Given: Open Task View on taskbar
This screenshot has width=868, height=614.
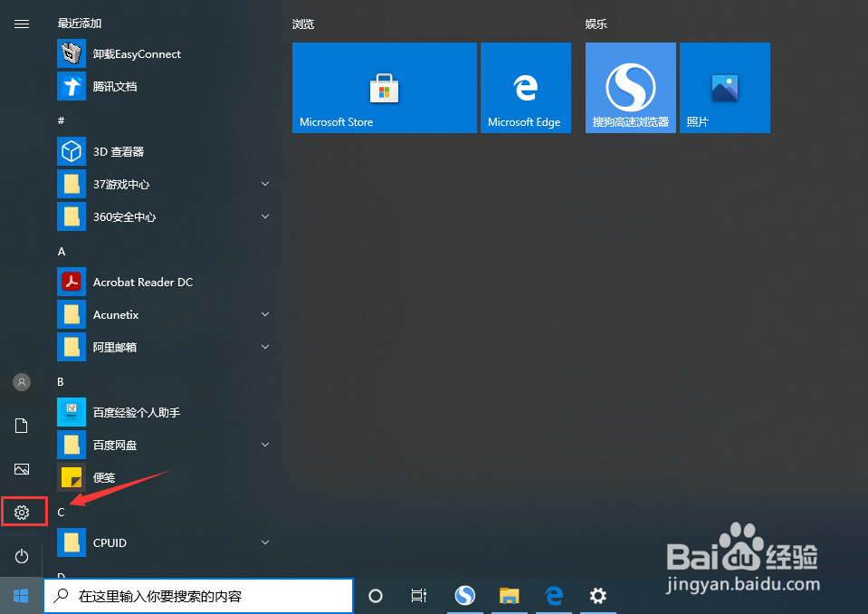Looking at the screenshot, I should pos(419,596).
